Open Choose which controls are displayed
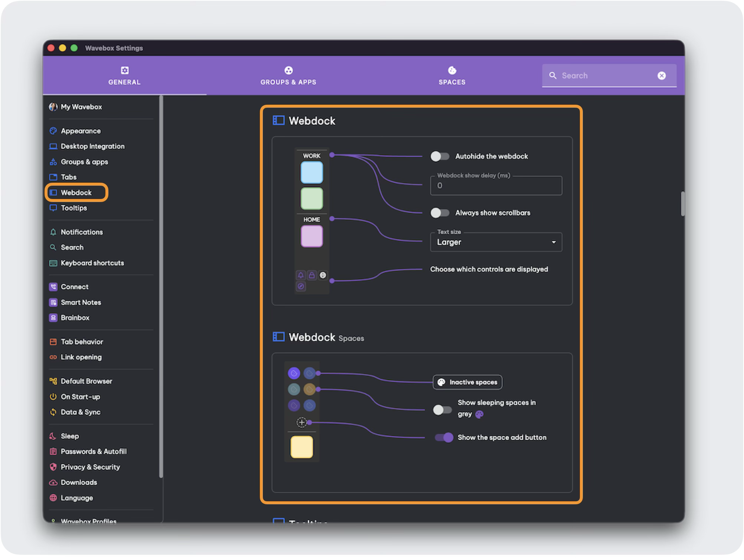 click(x=489, y=269)
